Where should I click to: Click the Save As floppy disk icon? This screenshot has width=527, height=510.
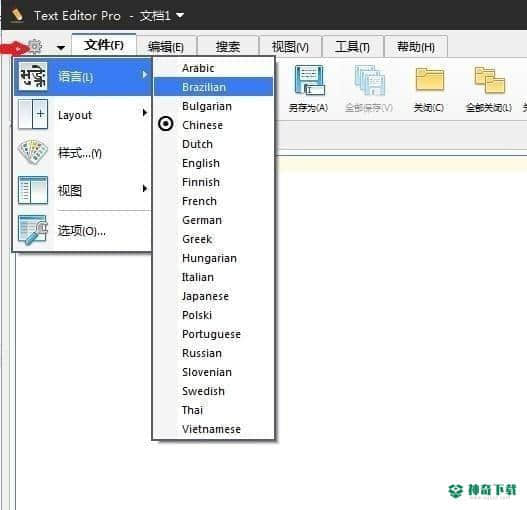pos(309,81)
